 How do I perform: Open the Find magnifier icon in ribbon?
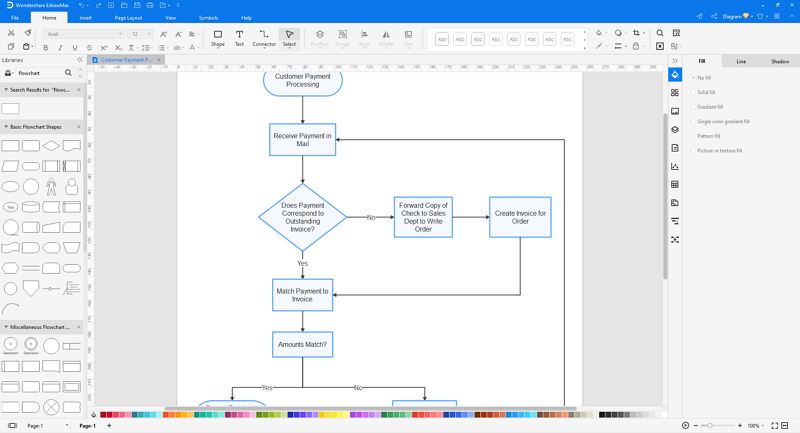click(660, 33)
